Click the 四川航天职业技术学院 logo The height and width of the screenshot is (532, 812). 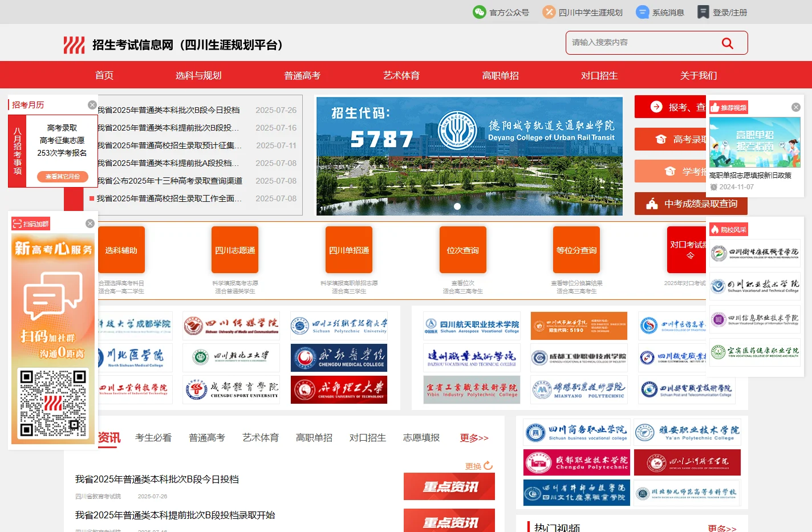472,326
